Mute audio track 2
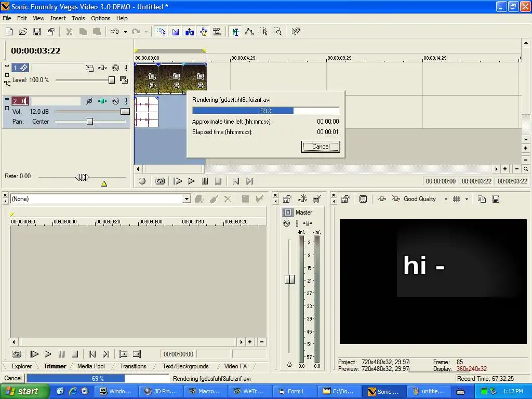532x399 pixels. tap(116, 101)
